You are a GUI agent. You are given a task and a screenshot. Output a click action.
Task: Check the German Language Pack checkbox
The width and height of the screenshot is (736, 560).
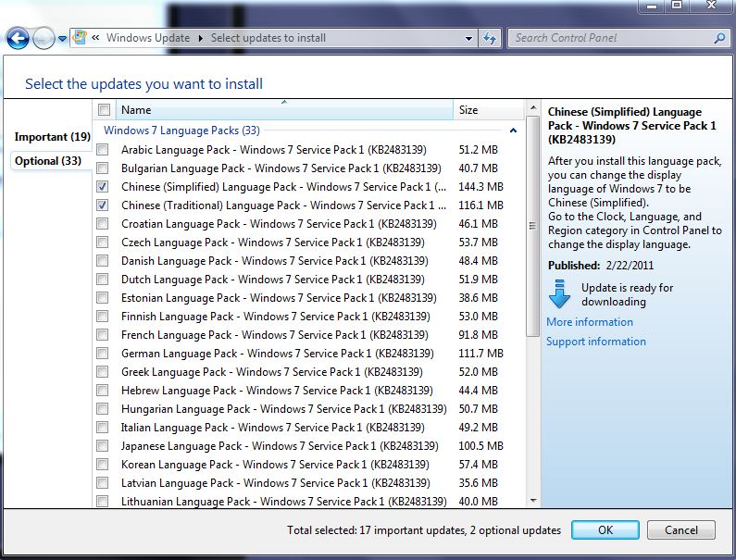coord(103,354)
